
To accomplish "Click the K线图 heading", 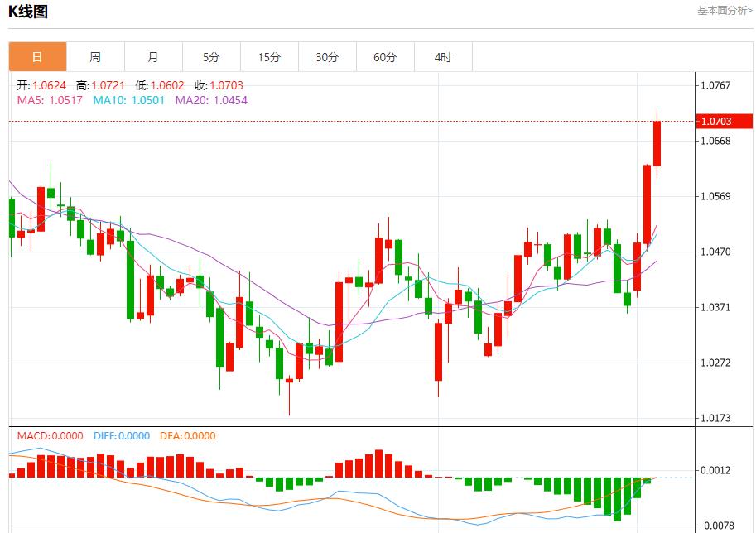I will 28,11.
